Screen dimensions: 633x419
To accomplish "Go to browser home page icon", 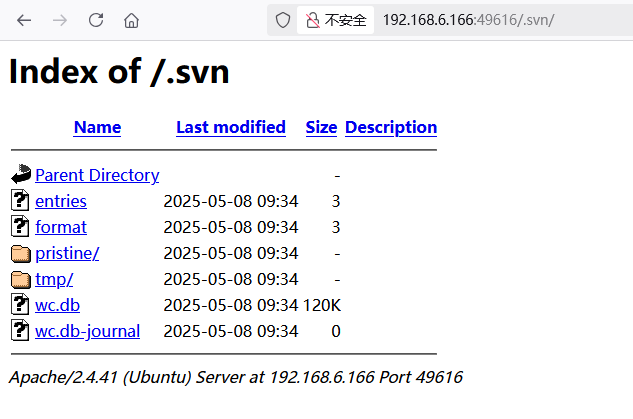I will point(131,20).
